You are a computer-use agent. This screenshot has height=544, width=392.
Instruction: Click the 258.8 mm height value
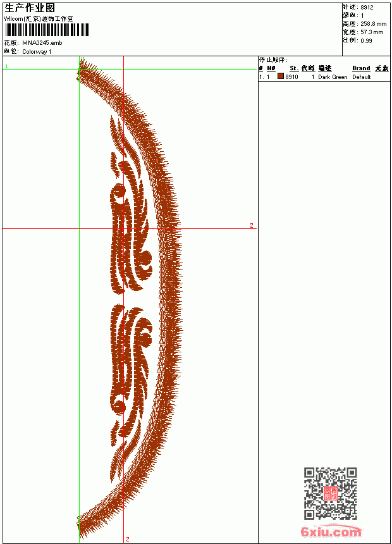pos(374,24)
